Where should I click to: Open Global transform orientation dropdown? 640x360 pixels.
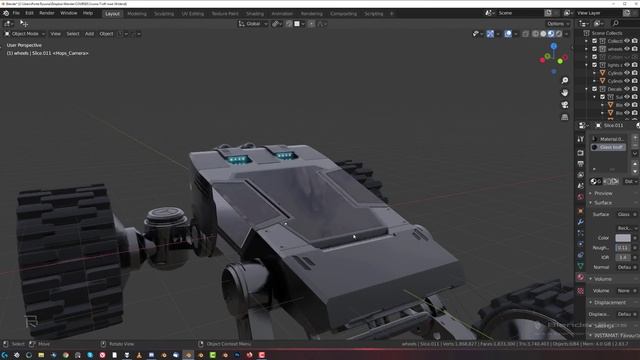point(253,24)
